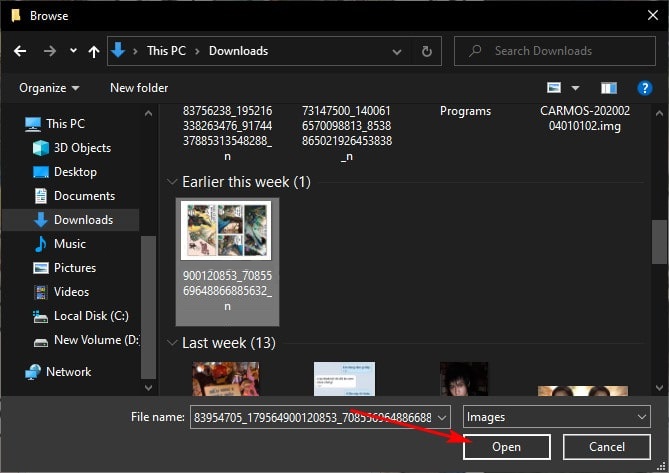The height and width of the screenshot is (473, 669).
Task: Open the Images file type dropdown
Action: 557,417
